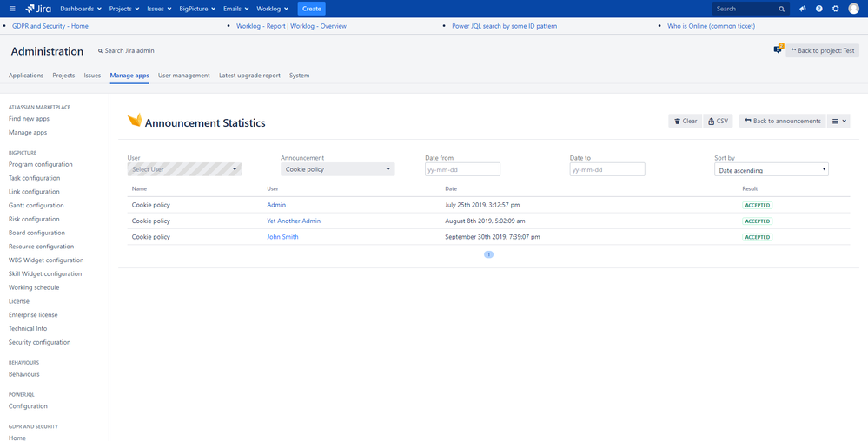The width and height of the screenshot is (868, 441).
Task: Open the Issues dropdown menu
Action: pyautogui.click(x=159, y=9)
